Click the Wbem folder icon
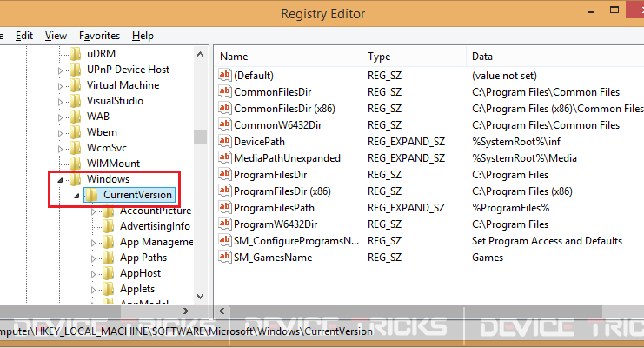Viewport: 644px width, 348px height. click(x=75, y=132)
